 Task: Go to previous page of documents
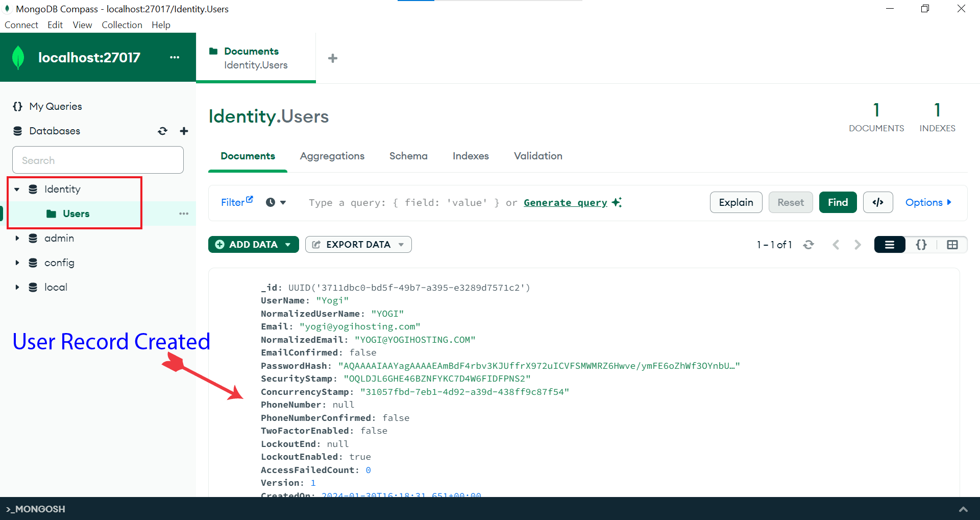836,245
